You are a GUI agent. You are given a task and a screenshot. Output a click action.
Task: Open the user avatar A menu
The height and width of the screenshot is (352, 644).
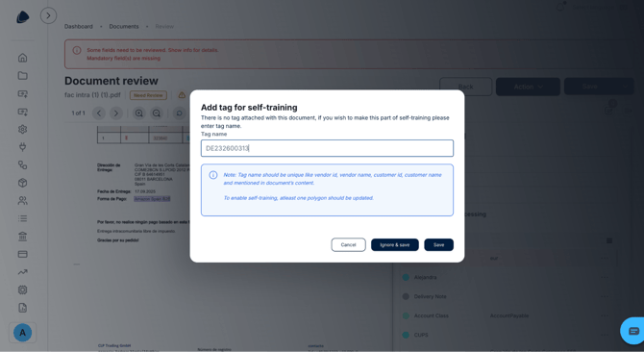tap(23, 333)
